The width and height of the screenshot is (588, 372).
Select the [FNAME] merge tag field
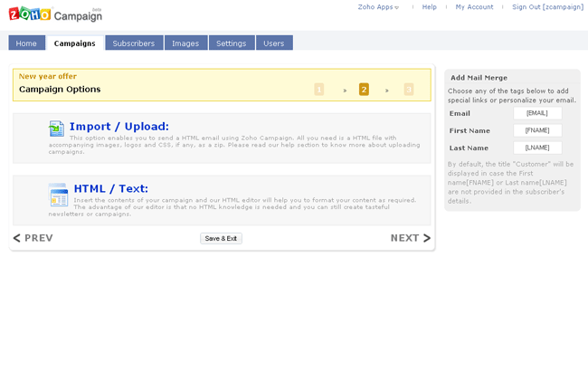(x=537, y=130)
